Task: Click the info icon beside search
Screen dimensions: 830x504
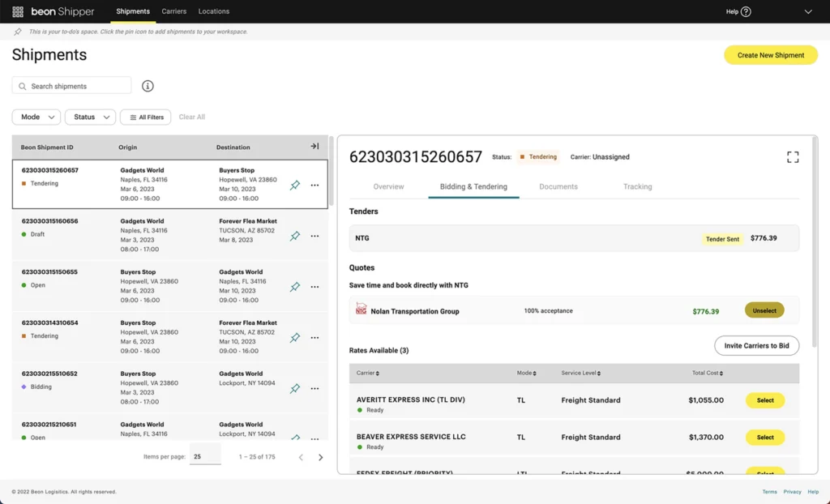Action: point(148,86)
